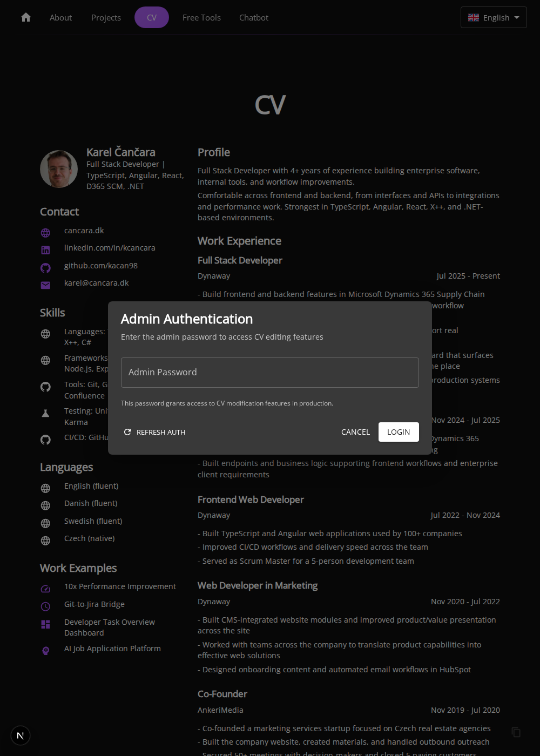Click the GitHub icon next to github.com/kacan98

(x=45, y=268)
